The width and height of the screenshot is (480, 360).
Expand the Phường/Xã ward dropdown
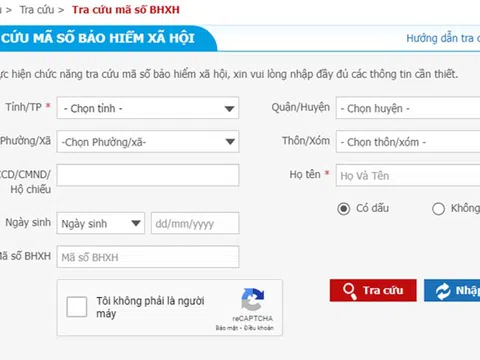click(x=148, y=141)
